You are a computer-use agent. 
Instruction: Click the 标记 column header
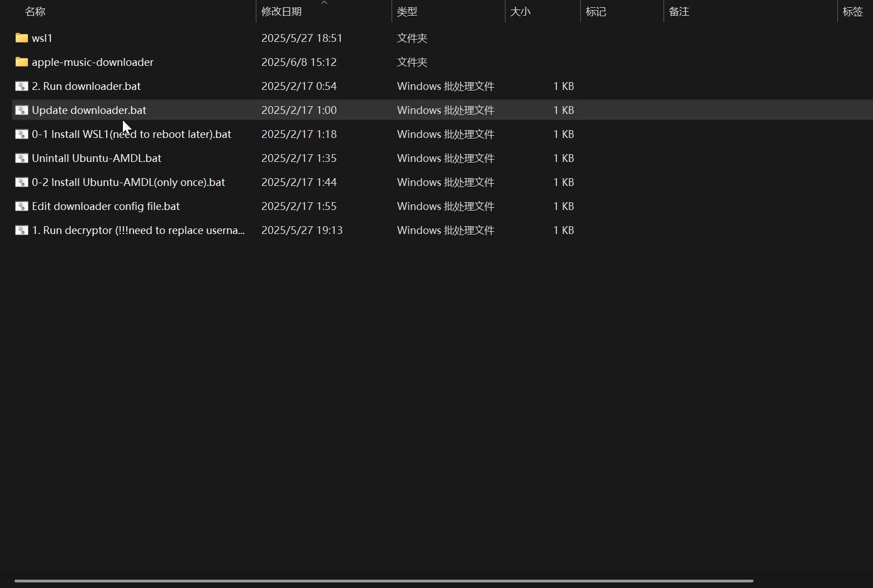pyautogui.click(x=596, y=12)
